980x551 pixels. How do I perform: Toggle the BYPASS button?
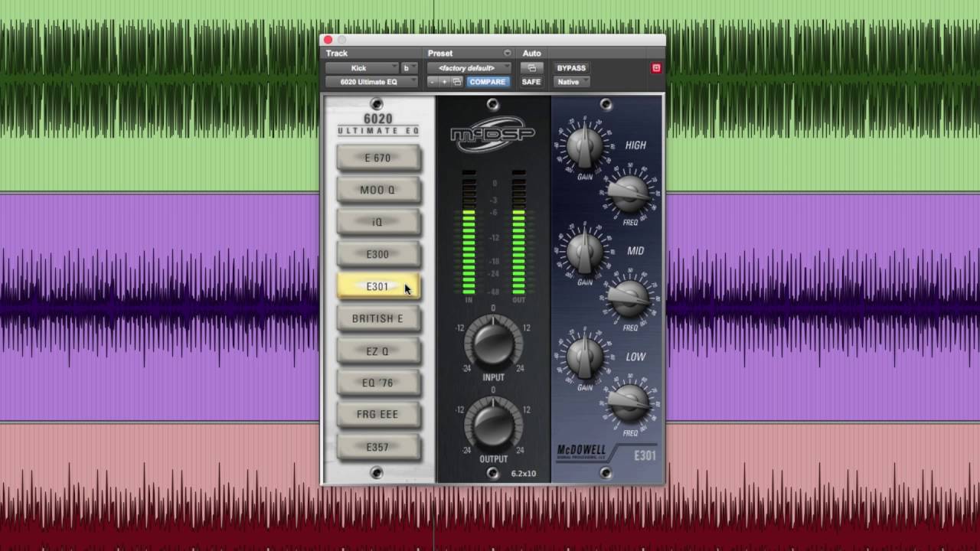(571, 68)
